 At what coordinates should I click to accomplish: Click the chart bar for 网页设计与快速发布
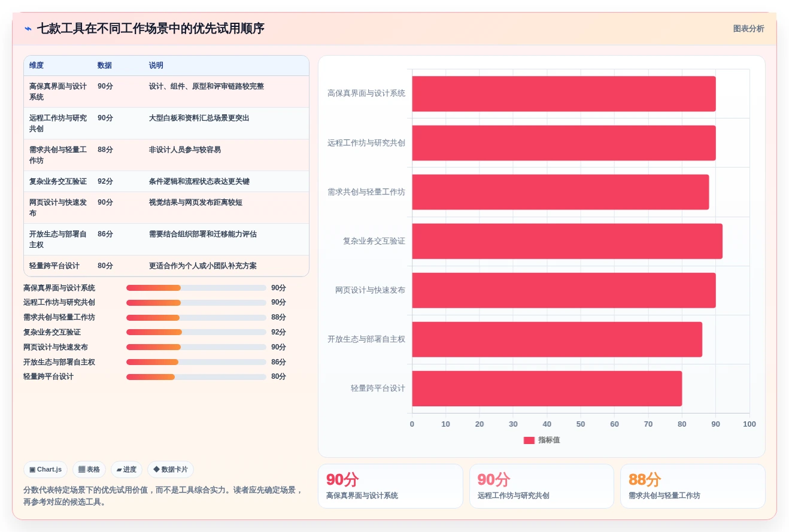[x=564, y=290]
